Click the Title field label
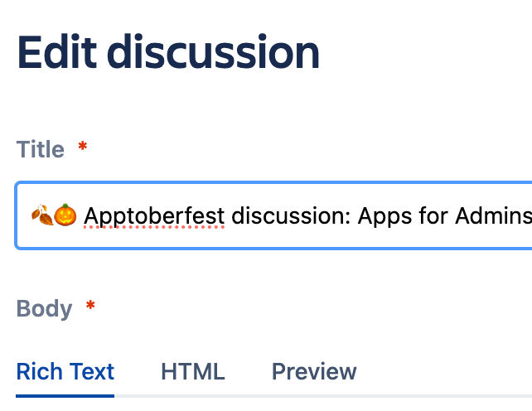The height and width of the screenshot is (411, 532). 41,150
